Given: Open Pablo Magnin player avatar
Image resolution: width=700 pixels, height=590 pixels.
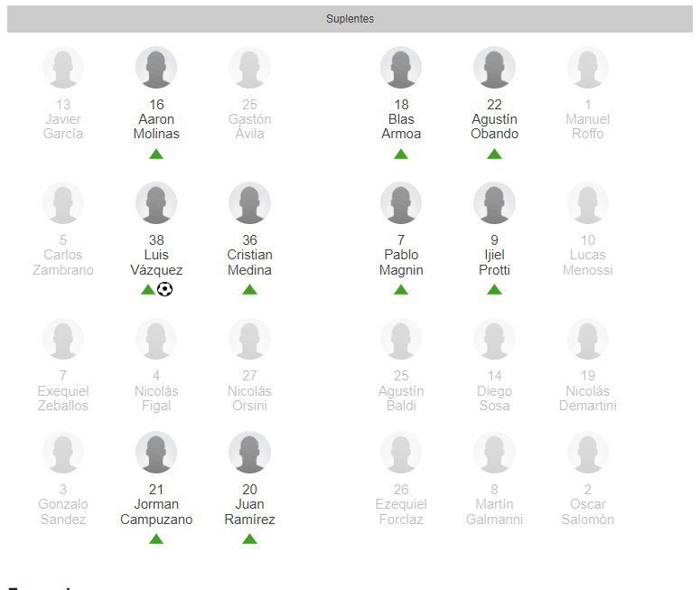Looking at the screenshot, I should coord(401,203).
